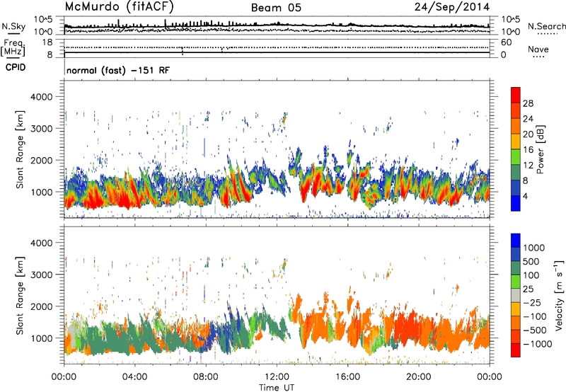Viewport: 566px width, 392px height.
Task: Click the date '24/Sep/2014'
Action: point(452,7)
